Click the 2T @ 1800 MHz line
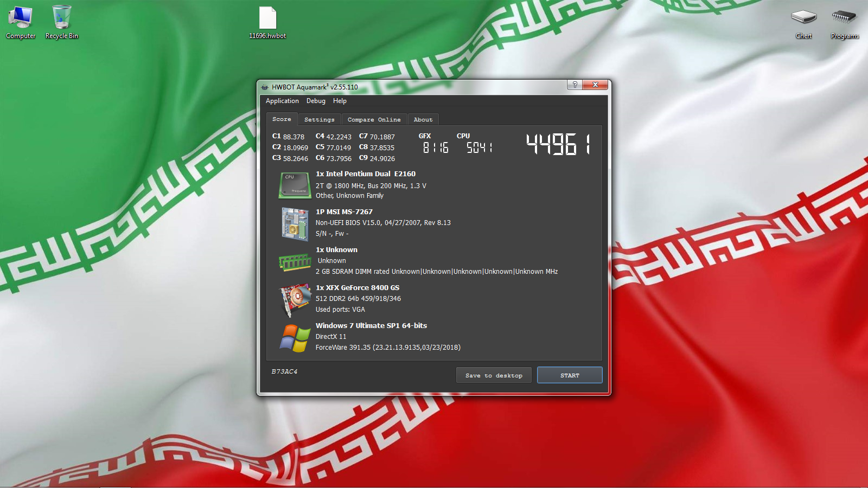 tap(371, 186)
